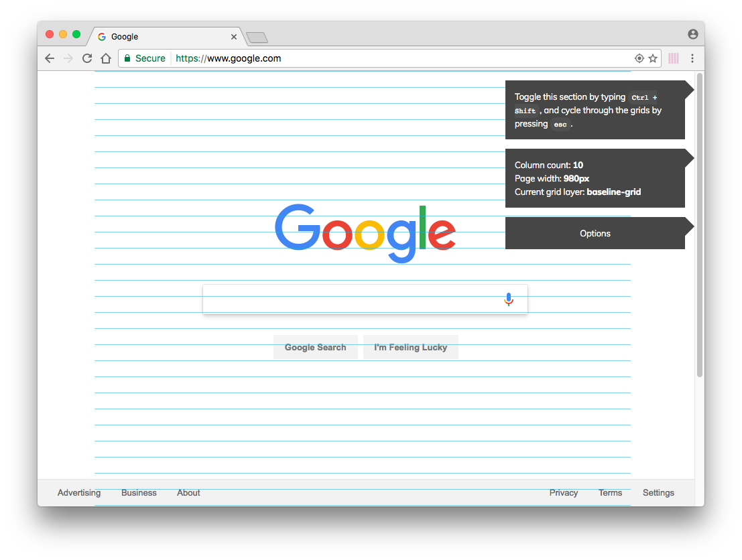742x560 pixels.
Task: Start voice search with microphone icon
Action: click(509, 299)
